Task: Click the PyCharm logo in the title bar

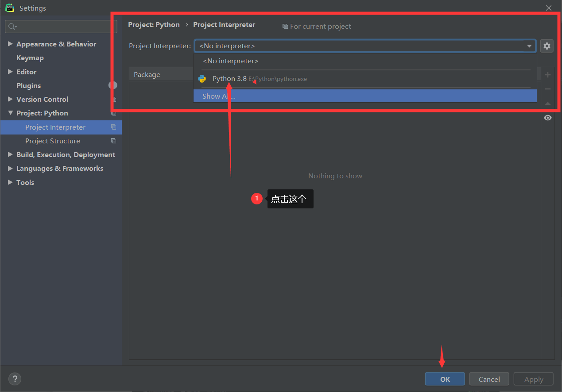Action: pos(10,8)
